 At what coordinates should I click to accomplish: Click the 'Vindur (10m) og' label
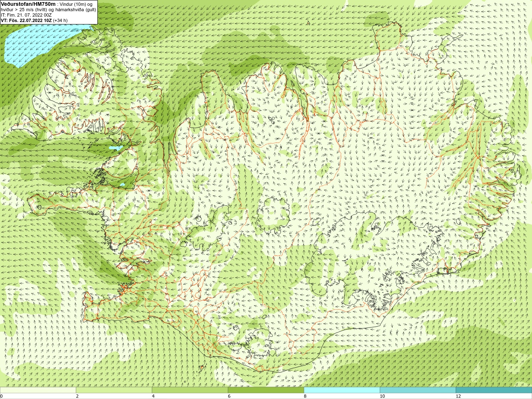tap(77, 4)
